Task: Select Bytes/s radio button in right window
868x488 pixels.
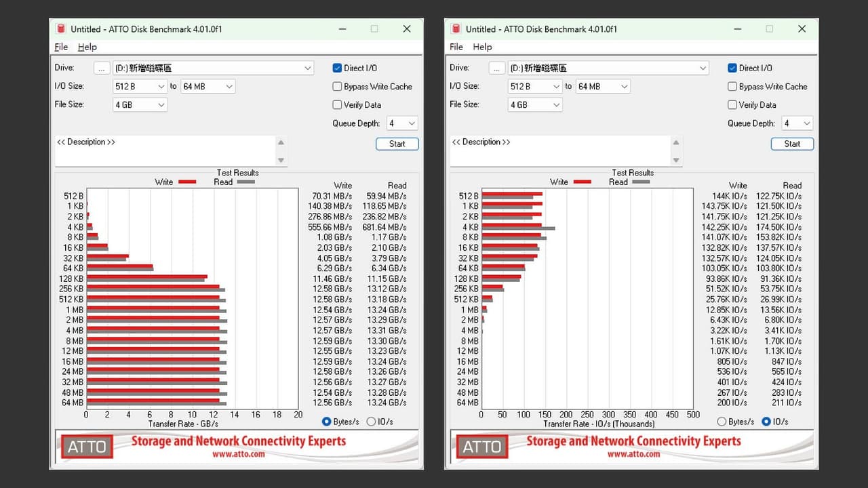Action: (x=722, y=422)
